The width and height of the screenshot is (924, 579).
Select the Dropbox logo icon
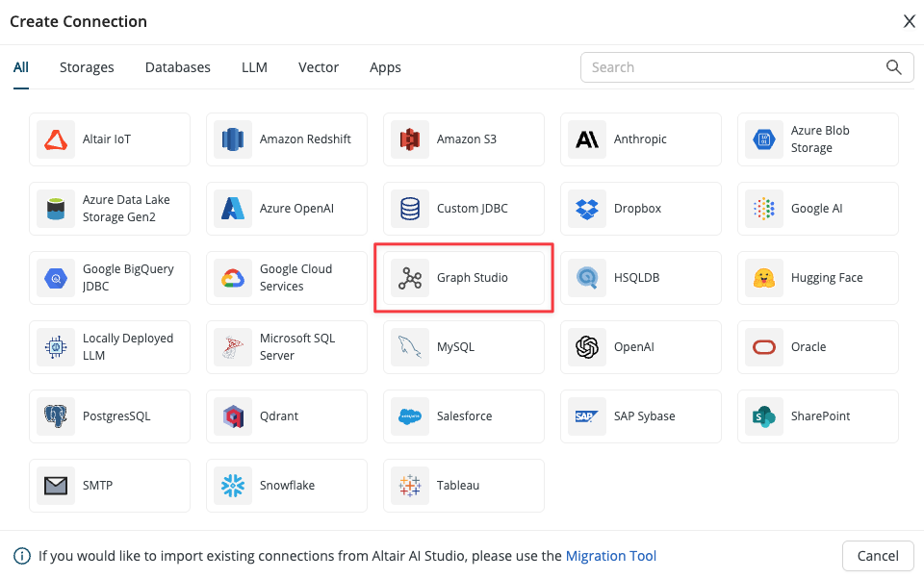(x=587, y=209)
